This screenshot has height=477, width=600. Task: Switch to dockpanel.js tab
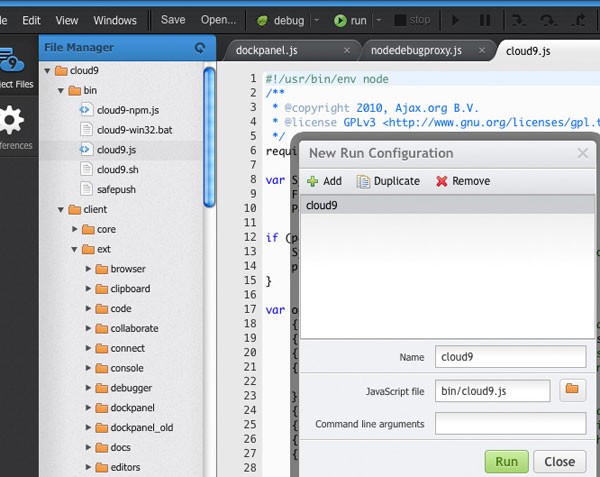[267, 50]
